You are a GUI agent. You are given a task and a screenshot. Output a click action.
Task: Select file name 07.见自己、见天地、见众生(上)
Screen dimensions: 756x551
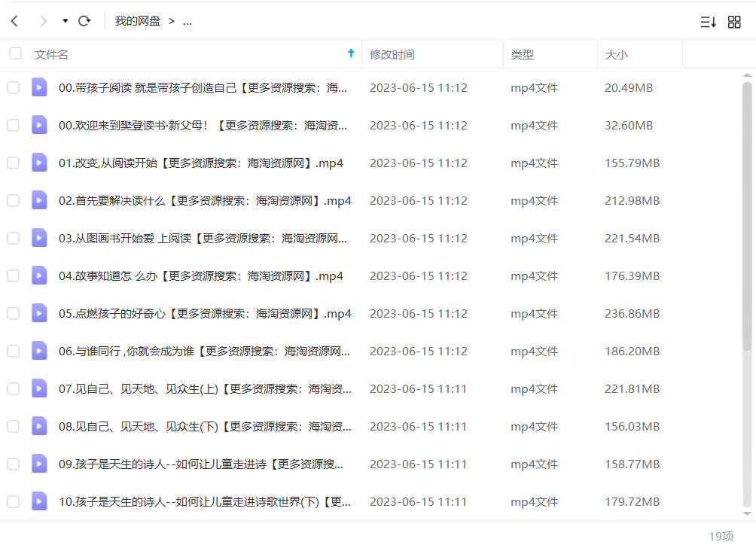[x=205, y=388]
